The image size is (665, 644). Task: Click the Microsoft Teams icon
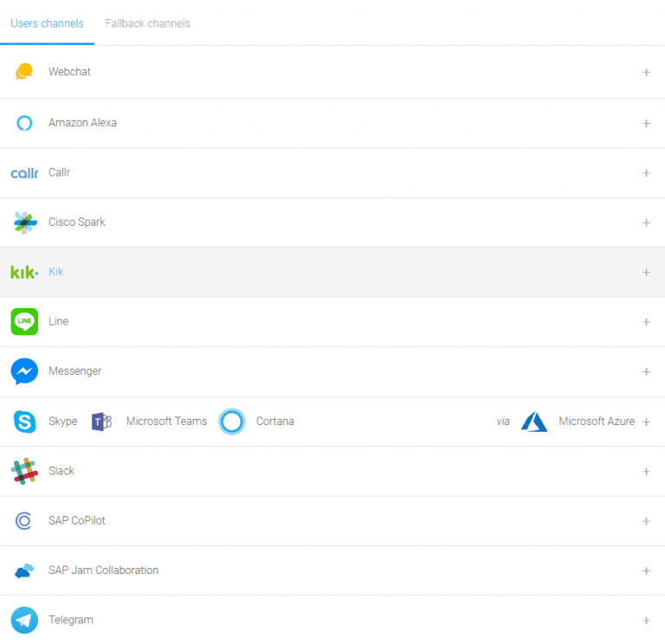coord(102,422)
